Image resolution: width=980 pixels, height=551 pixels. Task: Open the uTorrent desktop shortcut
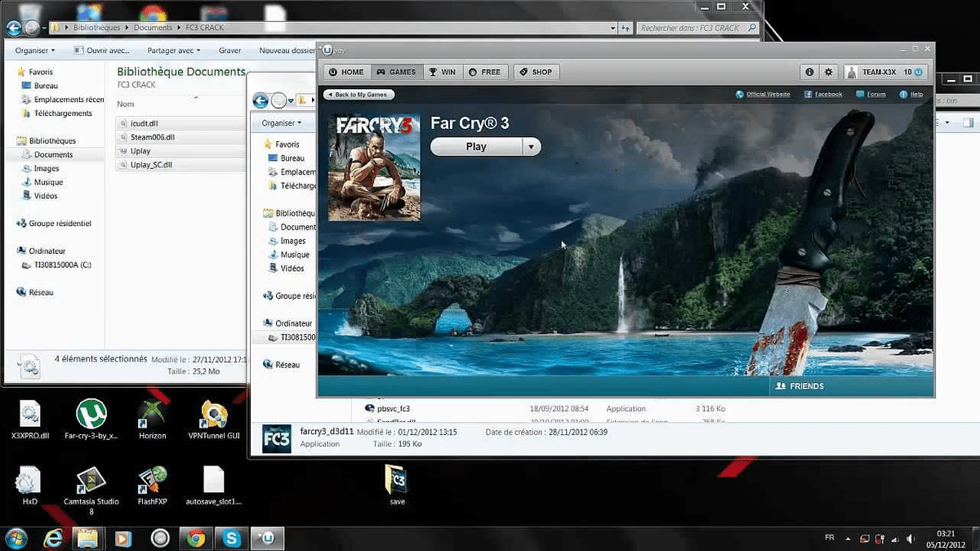[x=91, y=416]
